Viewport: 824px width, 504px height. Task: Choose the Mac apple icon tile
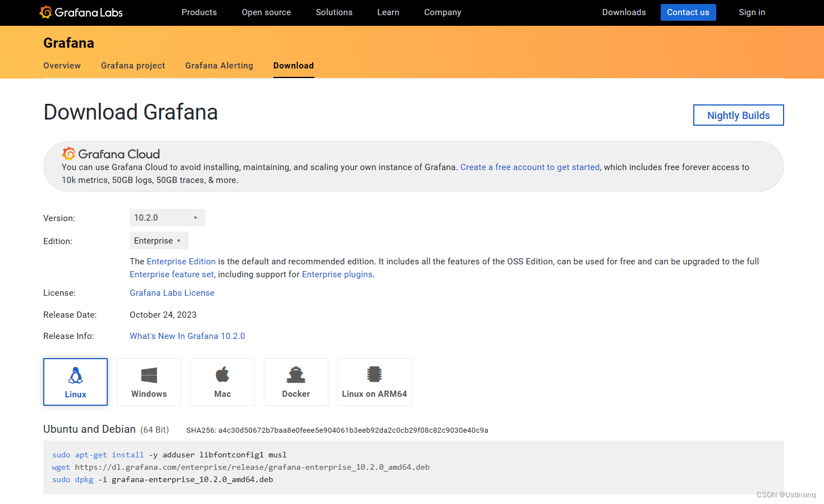pos(222,382)
